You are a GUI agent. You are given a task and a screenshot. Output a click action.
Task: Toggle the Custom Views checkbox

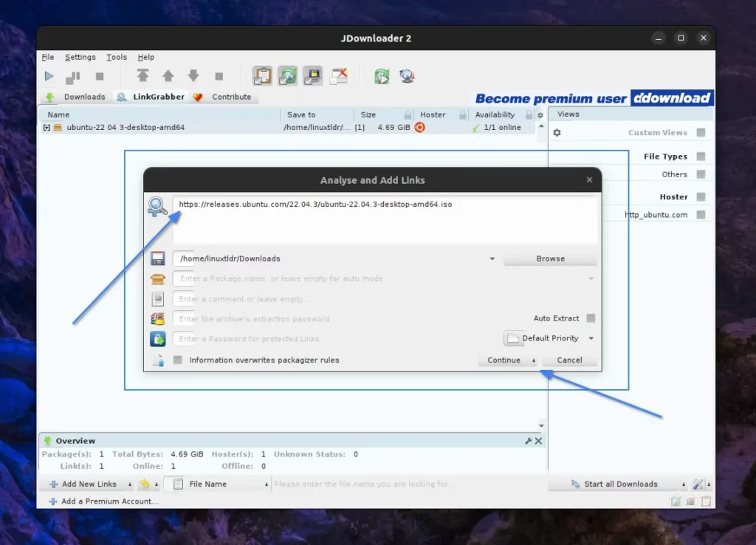coord(701,133)
